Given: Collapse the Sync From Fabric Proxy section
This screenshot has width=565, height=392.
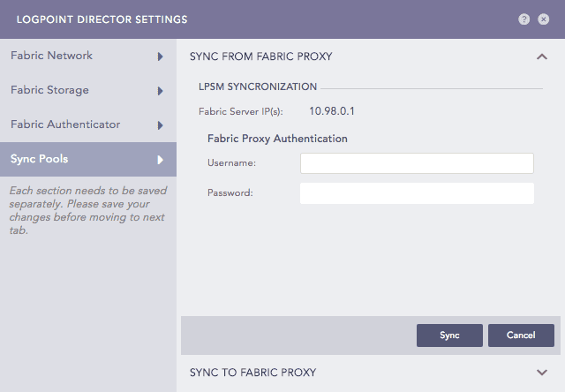Looking at the screenshot, I should coord(542,57).
